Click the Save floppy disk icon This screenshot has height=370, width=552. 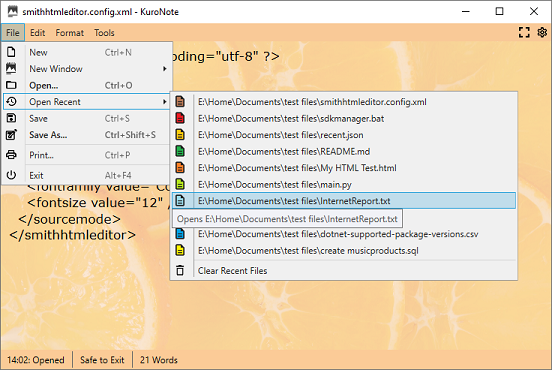point(11,118)
